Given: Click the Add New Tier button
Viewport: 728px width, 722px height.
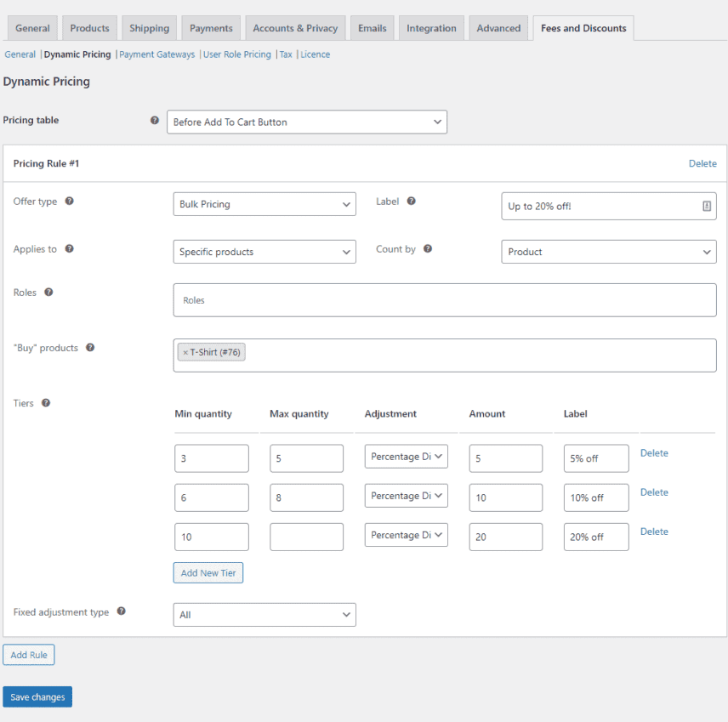Looking at the screenshot, I should click(208, 572).
